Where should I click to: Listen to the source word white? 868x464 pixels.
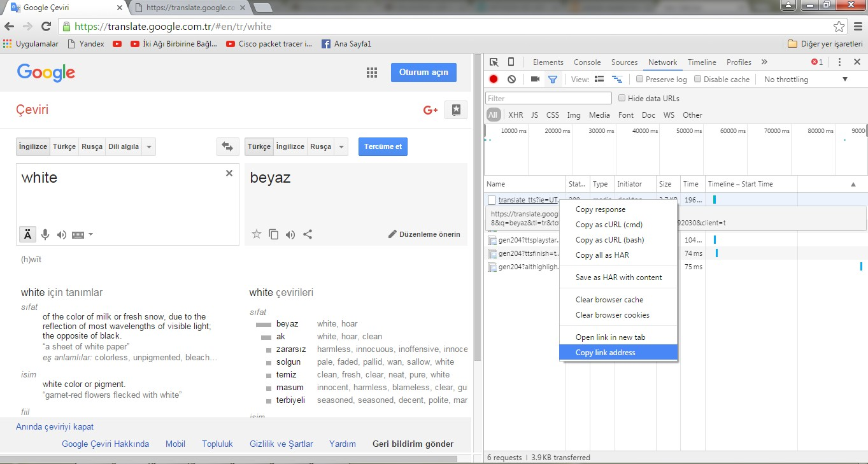(62, 235)
